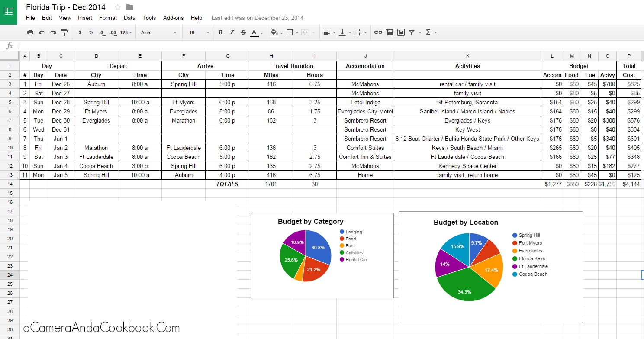Open the text color picker
This screenshot has width=644, height=339.
[x=254, y=32]
